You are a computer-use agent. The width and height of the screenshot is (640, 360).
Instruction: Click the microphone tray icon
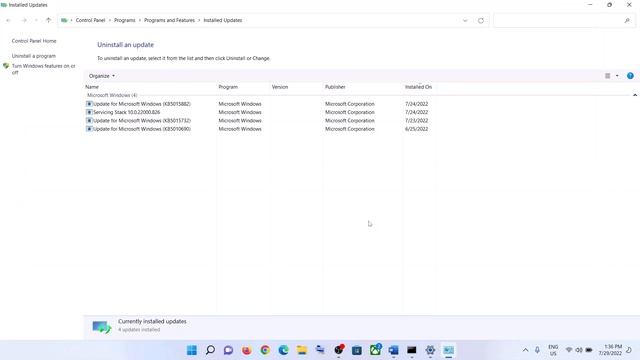tap(537, 350)
